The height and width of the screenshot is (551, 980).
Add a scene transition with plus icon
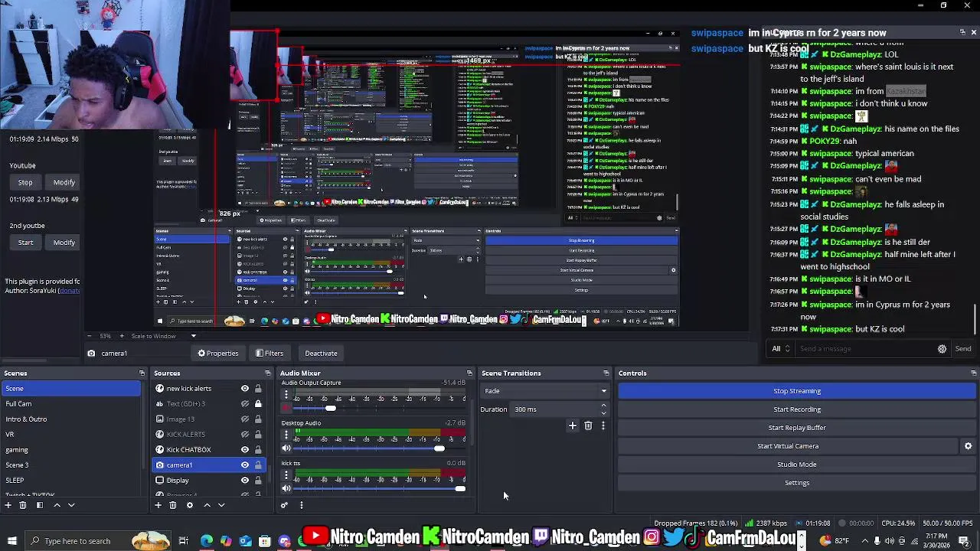coord(572,425)
